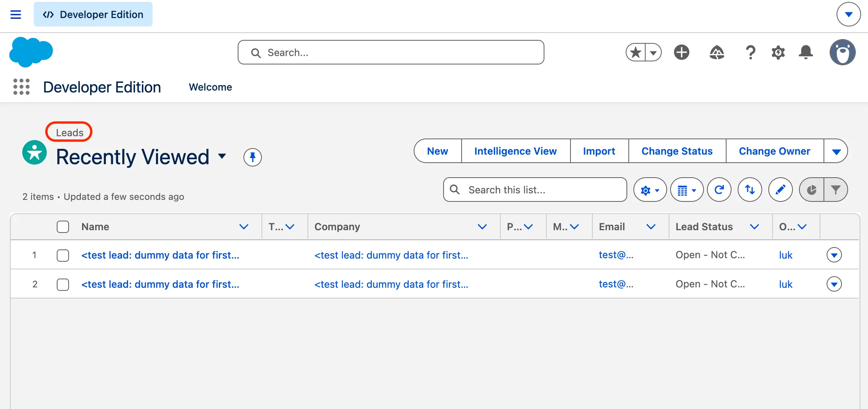Show row 2 actions dropdown
The height and width of the screenshot is (409, 868).
pyautogui.click(x=834, y=284)
